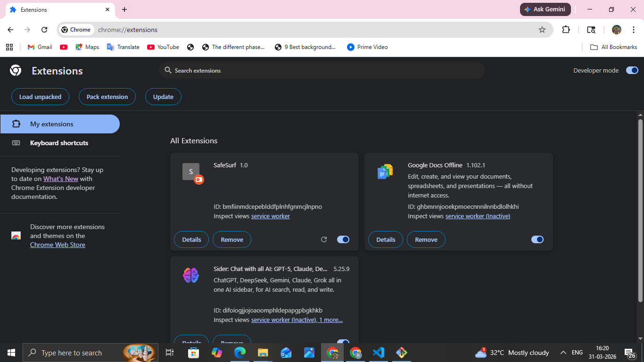
Task: Click the Search extensions field
Action: [x=322, y=70]
